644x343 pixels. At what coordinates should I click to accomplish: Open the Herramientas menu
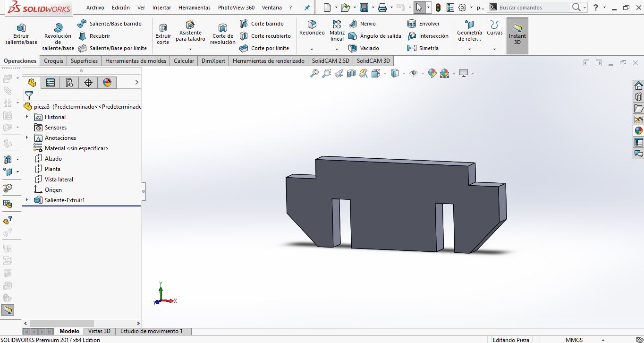pos(194,8)
